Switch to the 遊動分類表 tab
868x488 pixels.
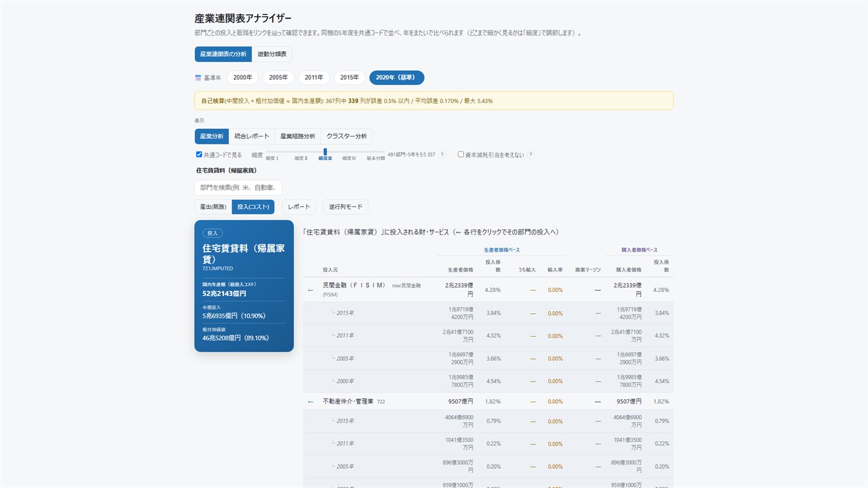click(272, 54)
